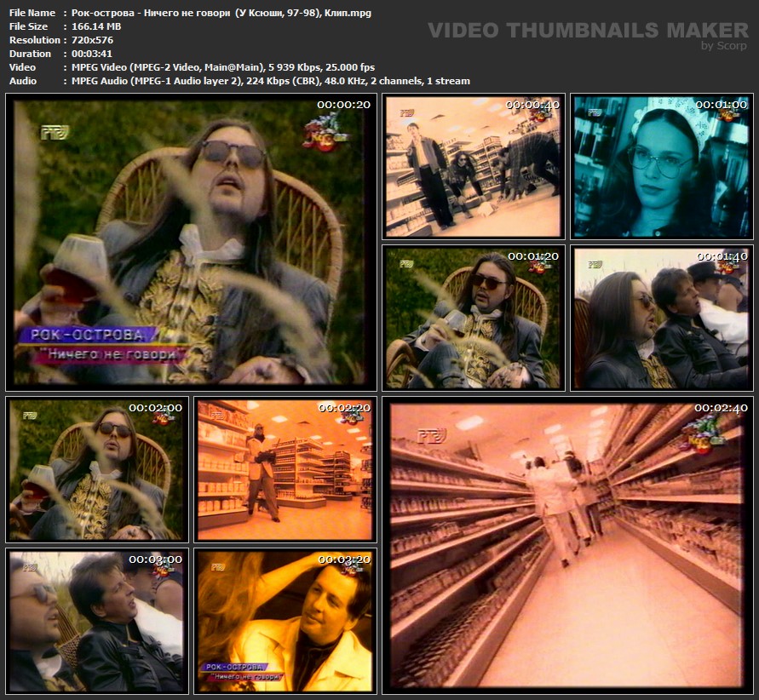Click the thumbnail at timestamp 00:03:00

96,621
